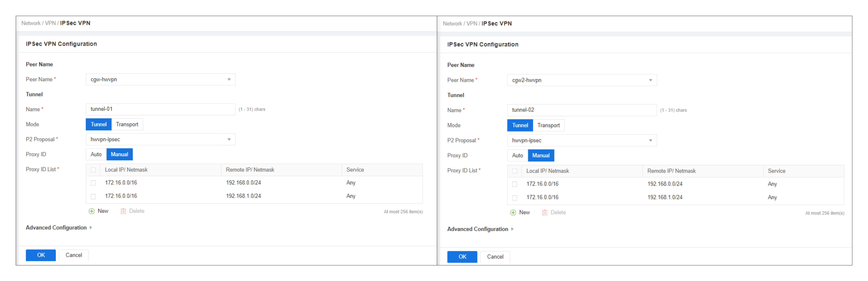Open the cgw-hwvpn Peer Name dropdown
Viewport: 868px width, 281px height.
(160, 80)
